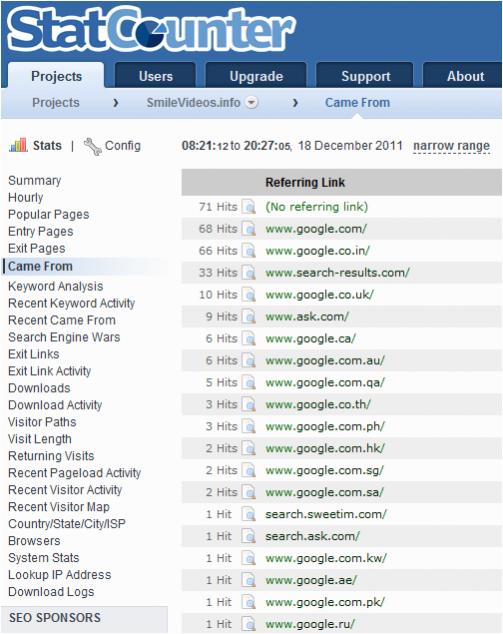Click magnifier icon beside www.google.com.pk/

(x=249, y=602)
